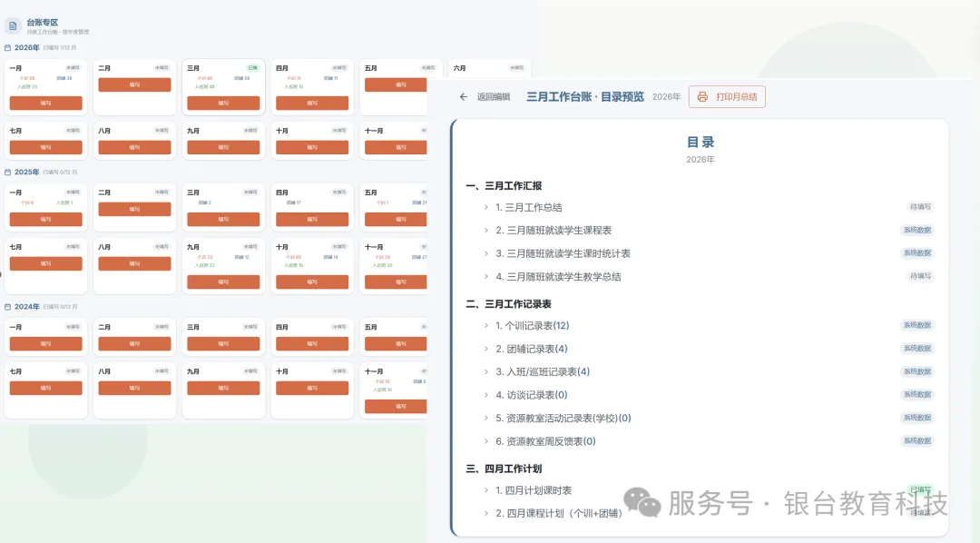Screen dimensions: 980x543
Task: Click 填写 on the 2025 七月 card
Action: (x=45, y=263)
